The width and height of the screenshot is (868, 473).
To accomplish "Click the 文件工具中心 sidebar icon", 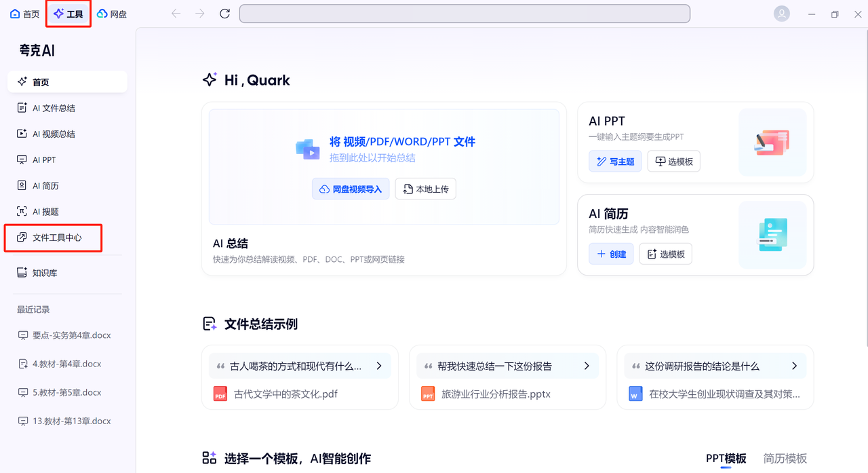I will tap(22, 238).
